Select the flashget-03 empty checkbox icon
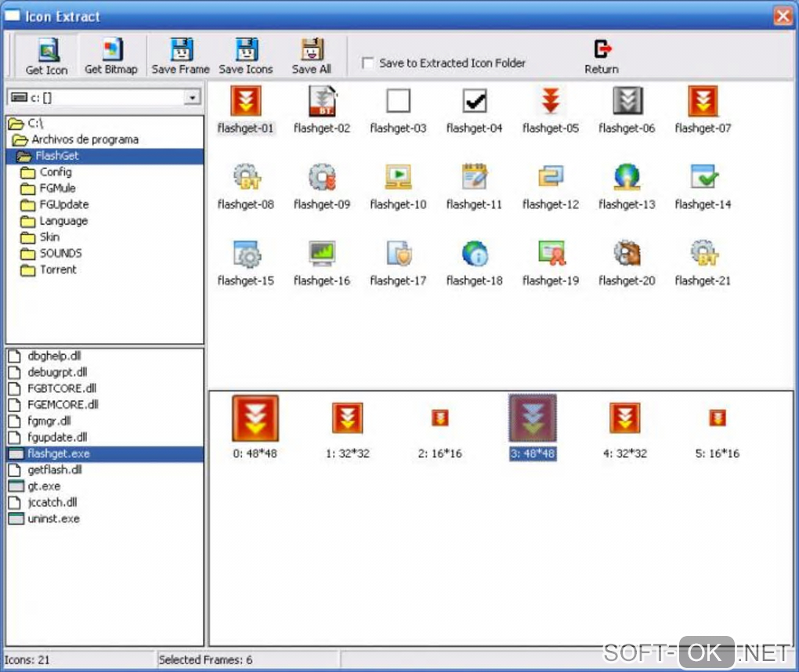 (x=398, y=110)
